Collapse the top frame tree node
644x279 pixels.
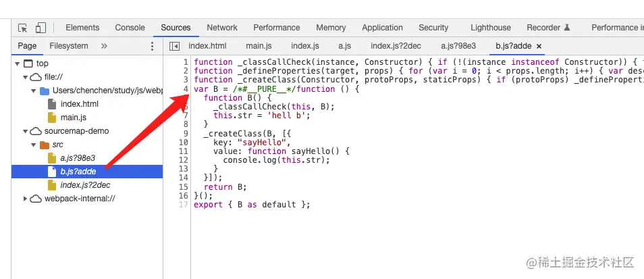18,64
